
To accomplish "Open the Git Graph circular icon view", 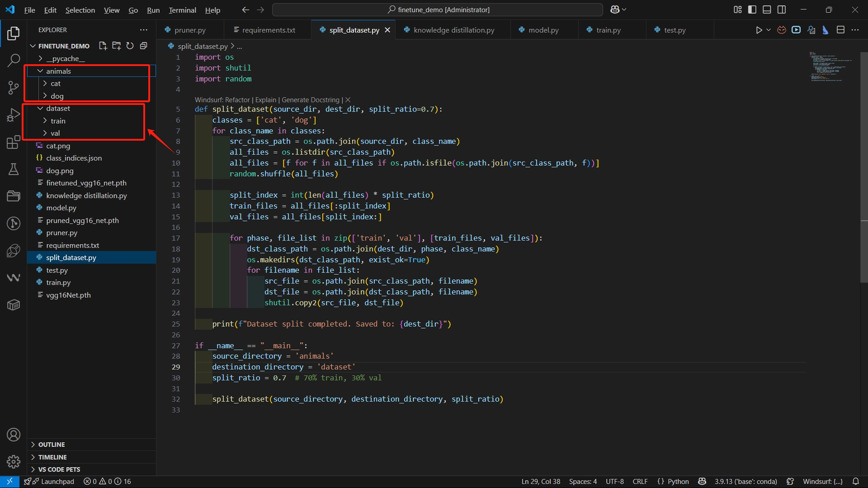I will [14, 223].
